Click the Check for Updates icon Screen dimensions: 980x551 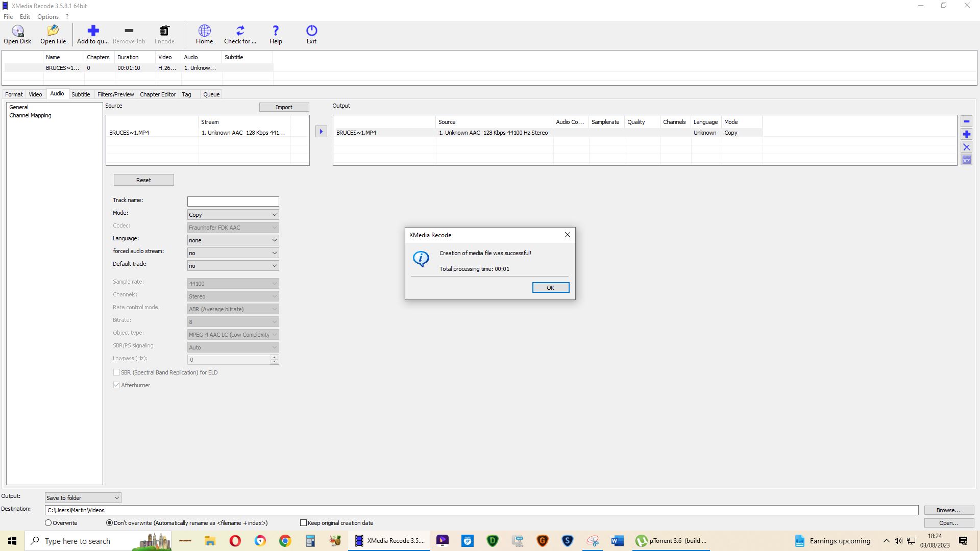pyautogui.click(x=239, y=34)
